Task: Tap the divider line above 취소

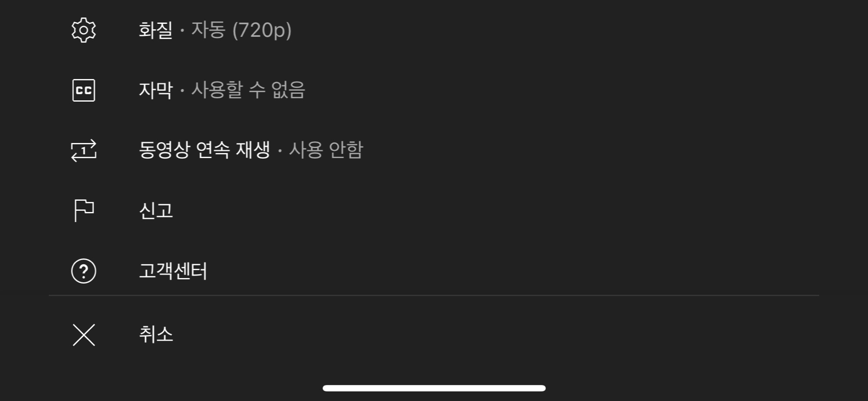Action: click(434, 295)
